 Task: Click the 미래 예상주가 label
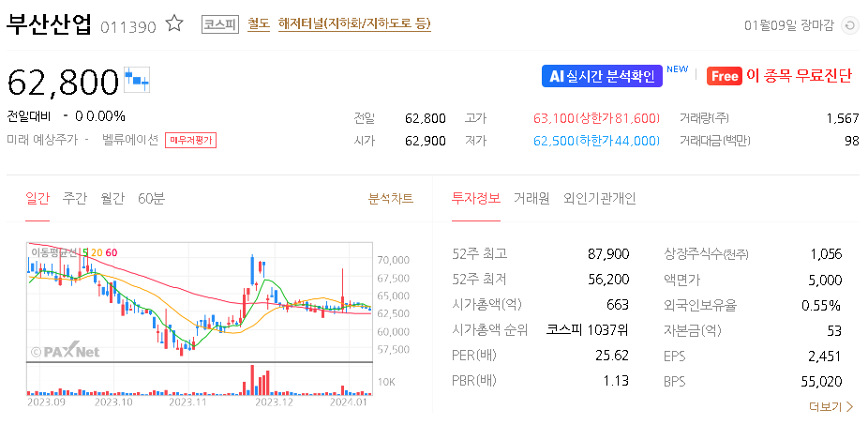(42, 140)
